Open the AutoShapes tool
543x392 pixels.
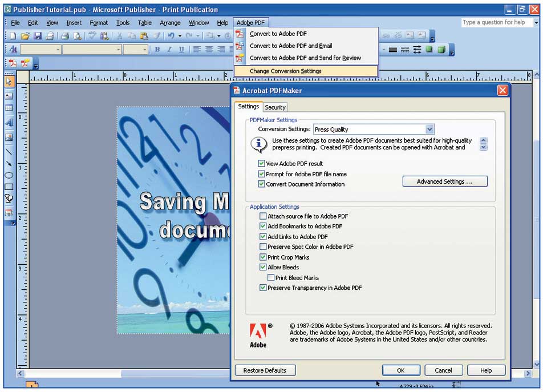[9, 199]
